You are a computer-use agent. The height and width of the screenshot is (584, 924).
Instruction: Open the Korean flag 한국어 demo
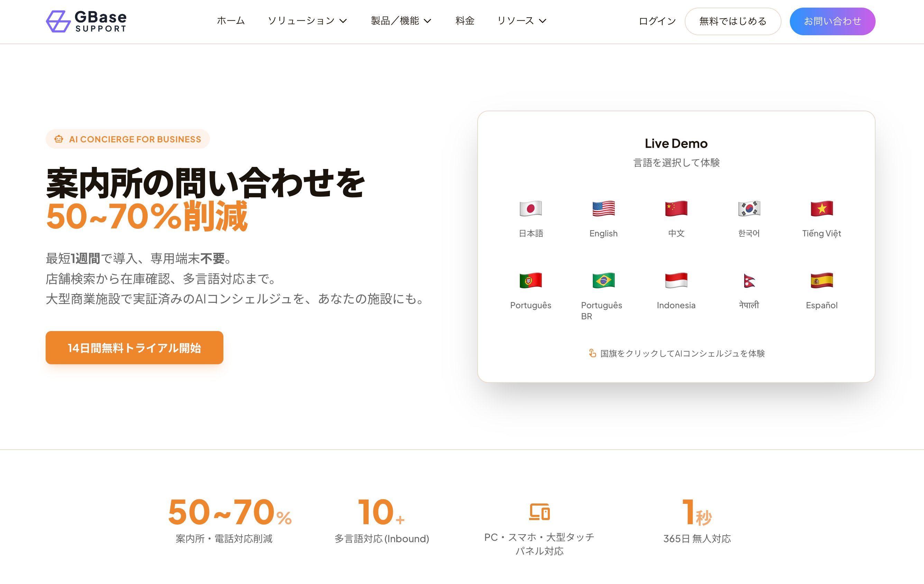(x=749, y=209)
